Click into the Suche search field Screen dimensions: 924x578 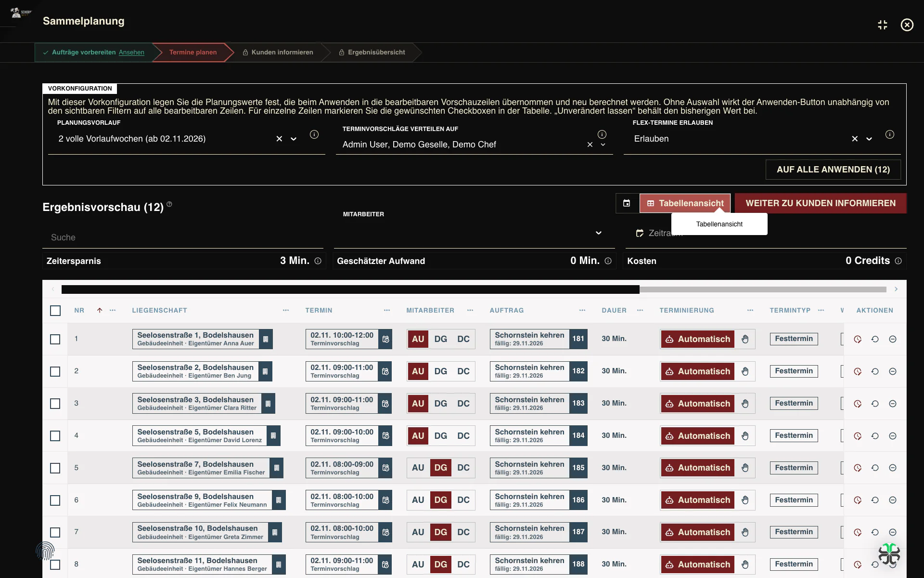tap(183, 237)
